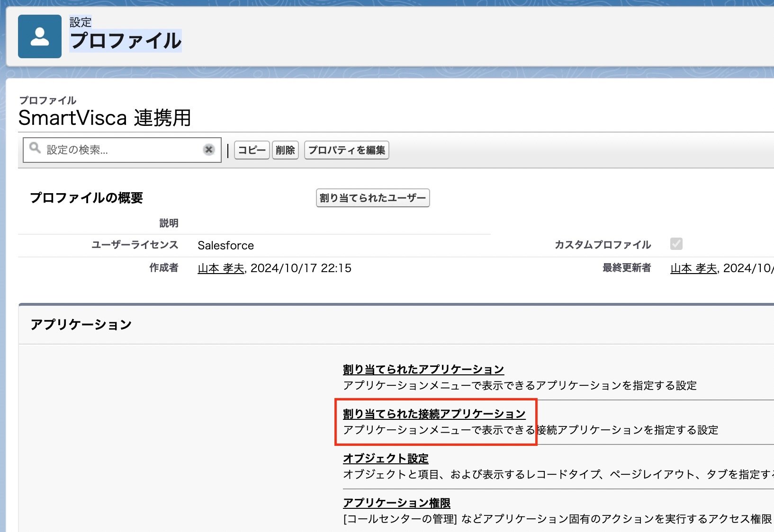Click the 作成者 field label
Viewport: 774px width, 532px height.
point(164,268)
